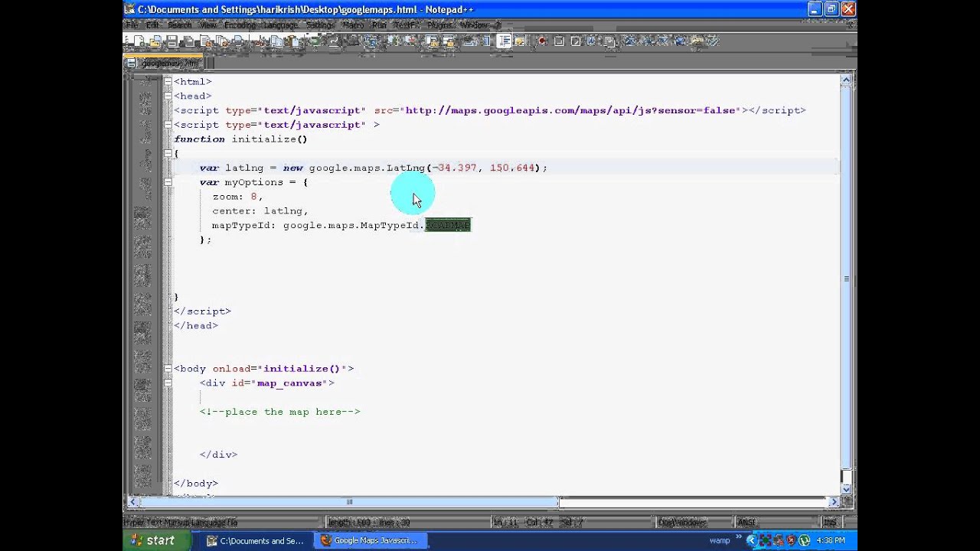980x551 pixels.
Task: Click the ANSI encoding status bar entry
Action: 747,523
